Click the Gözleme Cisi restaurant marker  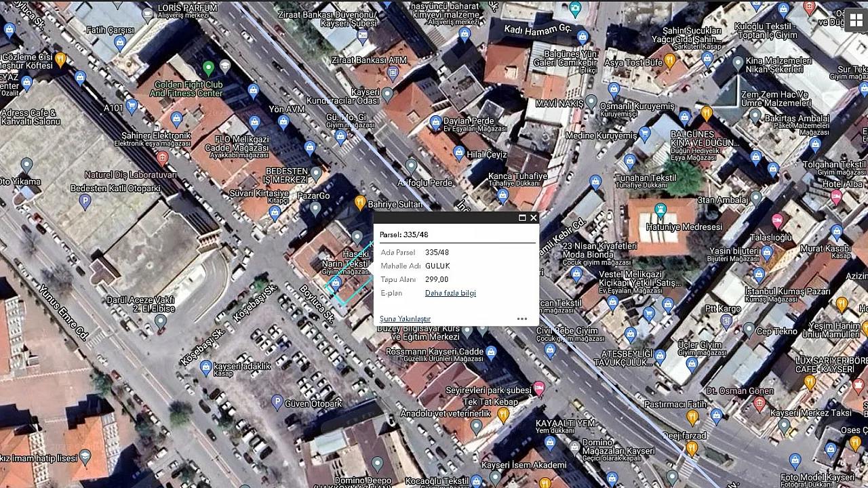click(x=60, y=59)
